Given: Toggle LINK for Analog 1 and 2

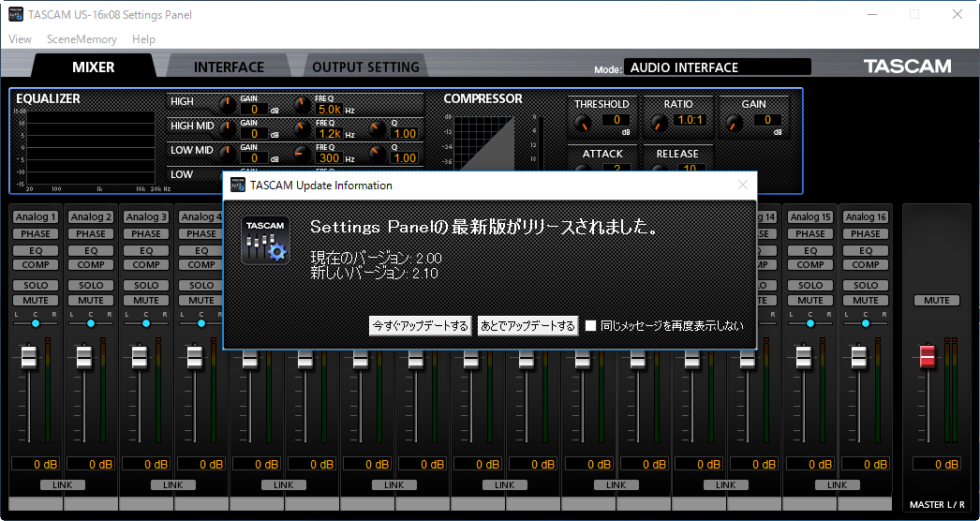Looking at the screenshot, I should 63,484.
